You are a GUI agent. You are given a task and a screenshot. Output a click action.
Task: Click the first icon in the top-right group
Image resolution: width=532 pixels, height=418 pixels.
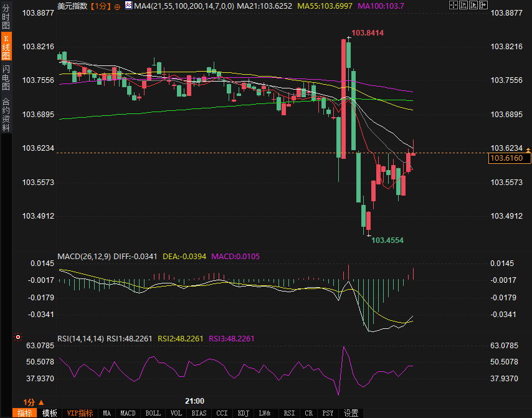point(452,4)
